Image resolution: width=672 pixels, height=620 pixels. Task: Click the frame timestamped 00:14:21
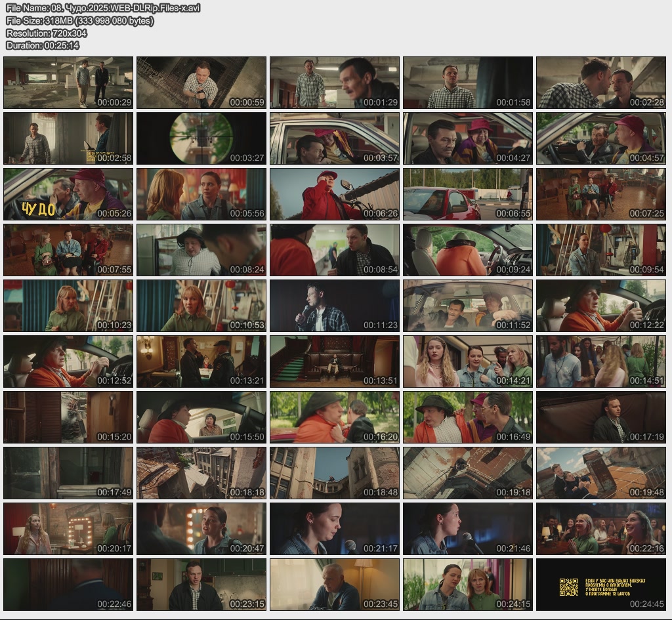467,362
